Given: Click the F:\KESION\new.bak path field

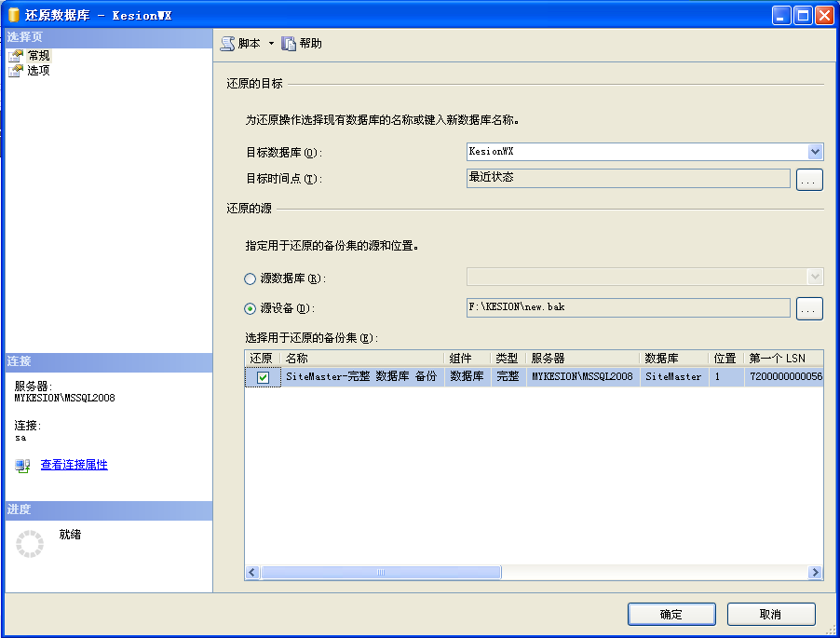Looking at the screenshot, I should pos(628,307).
